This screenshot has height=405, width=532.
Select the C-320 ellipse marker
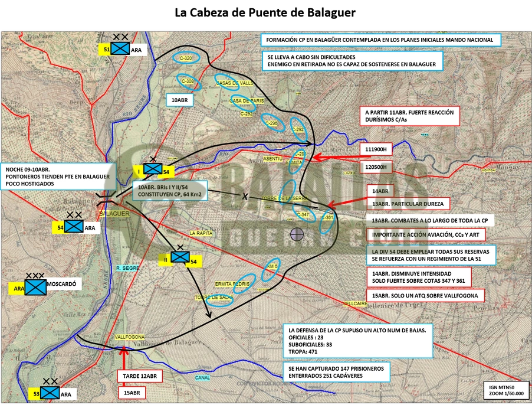pyautogui.click(x=185, y=58)
